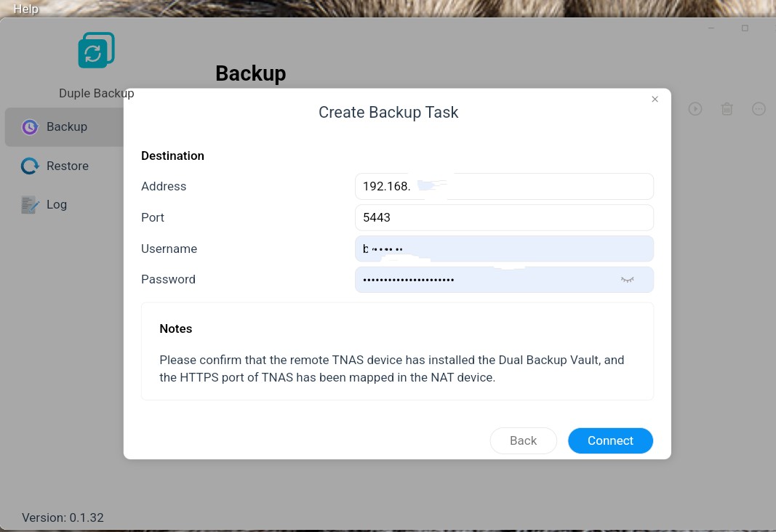
Task: Focus the Port field showing 5443
Action: [504, 217]
